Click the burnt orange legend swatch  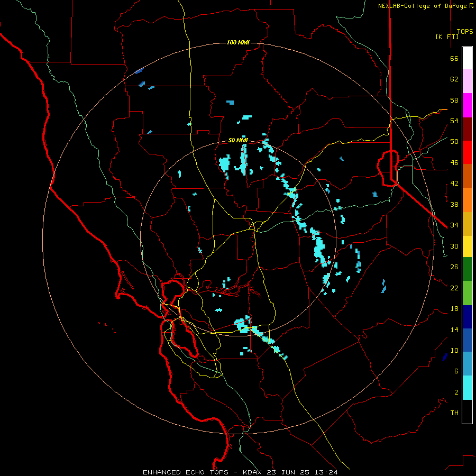[467, 176]
